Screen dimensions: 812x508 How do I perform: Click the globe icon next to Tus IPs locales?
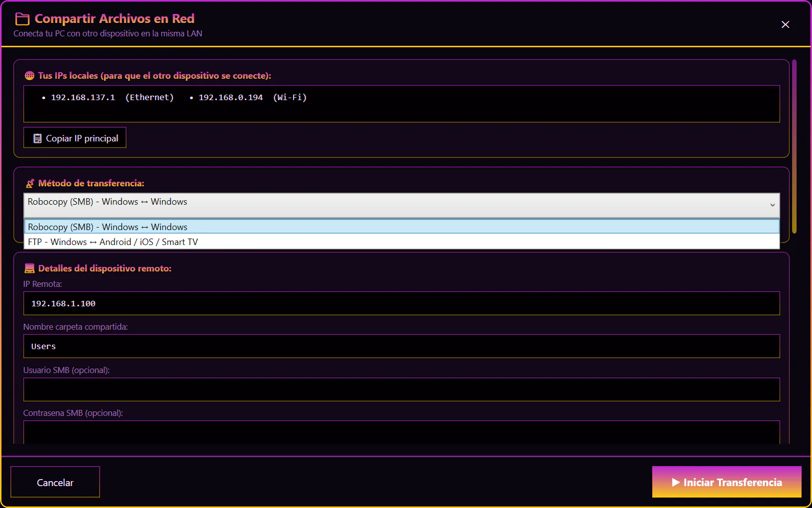tap(30, 76)
